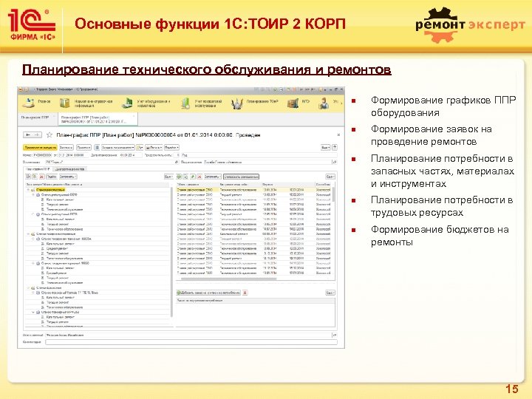Click second icon in tree toolbar
This screenshot has width=532, height=399.
coord(35,177)
